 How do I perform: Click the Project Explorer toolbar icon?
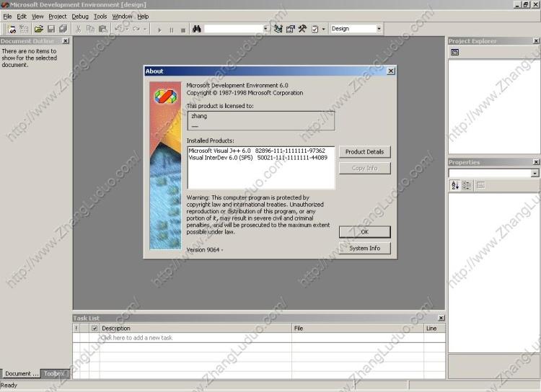[x=278, y=29]
